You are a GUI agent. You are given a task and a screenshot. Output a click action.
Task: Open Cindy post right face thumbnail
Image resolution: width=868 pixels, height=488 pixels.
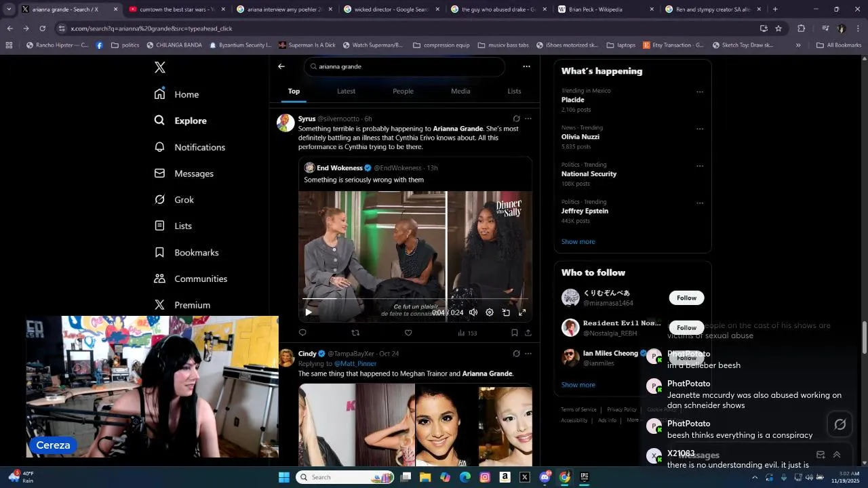pos(505,425)
